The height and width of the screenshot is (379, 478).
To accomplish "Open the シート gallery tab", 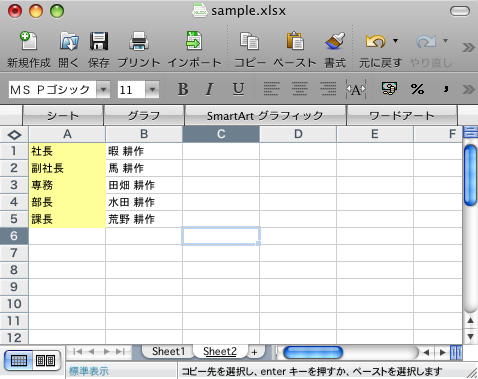I will [x=63, y=115].
